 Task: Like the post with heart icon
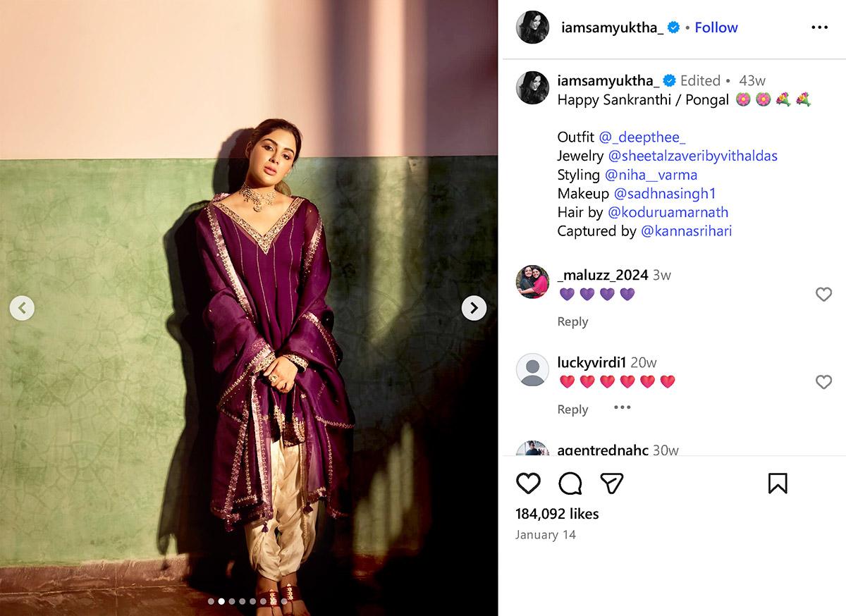coord(528,483)
